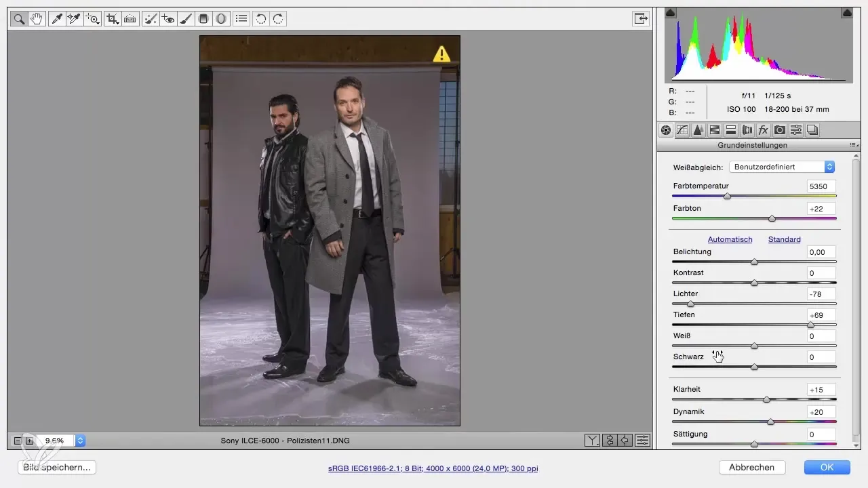
Task: Focus the Weiß value field
Action: click(822, 336)
